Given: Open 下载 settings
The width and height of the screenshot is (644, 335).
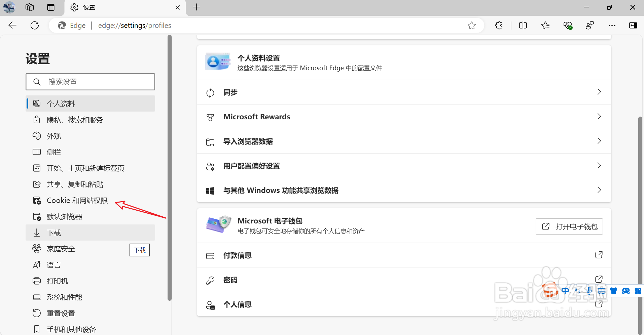Looking at the screenshot, I should (x=90, y=233).
